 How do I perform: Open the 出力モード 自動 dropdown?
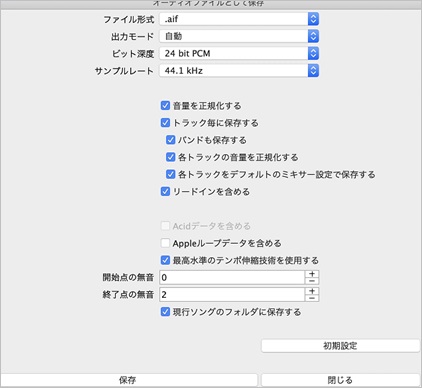239,36
